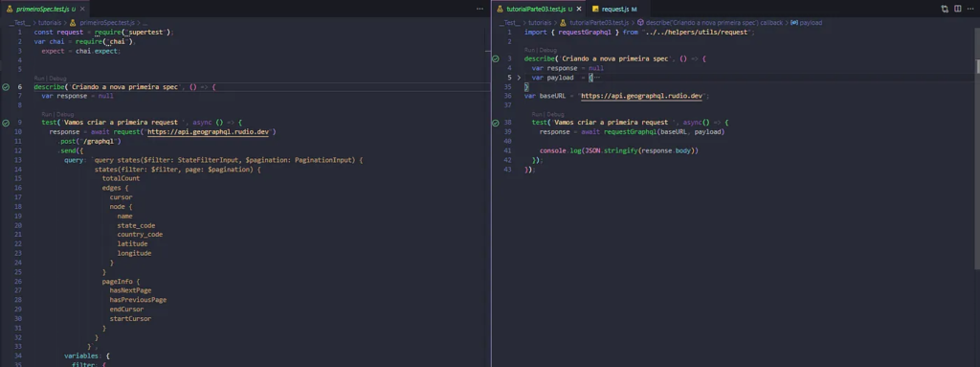Image resolution: width=980 pixels, height=367 pixels.
Task: Click 'var payload' on line 5
Action: pyautogui.click(x=552, y=78)
